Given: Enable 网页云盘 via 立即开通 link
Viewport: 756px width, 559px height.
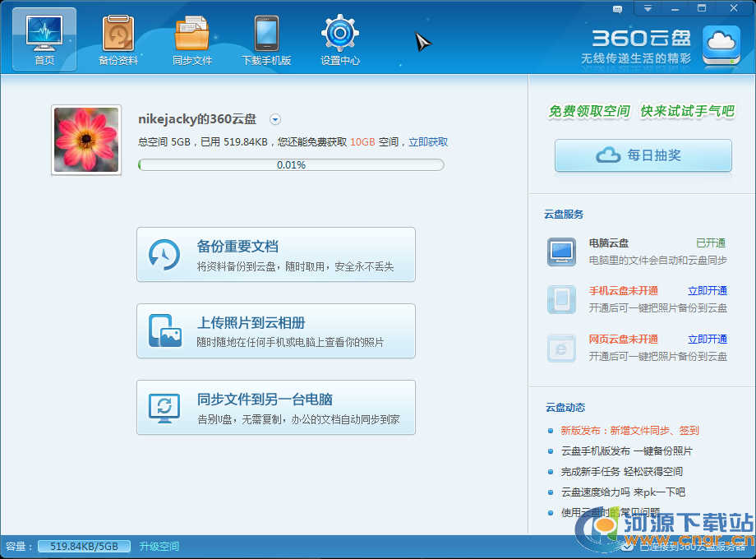Looking at the screenshot, I should (x=707, y=340).
